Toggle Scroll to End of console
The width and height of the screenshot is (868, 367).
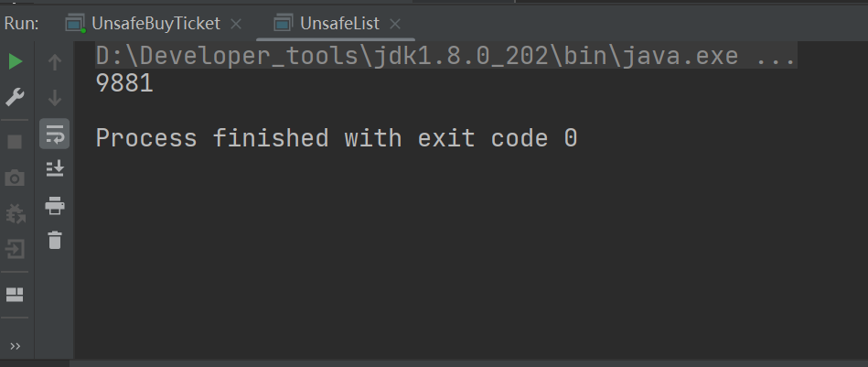coord(55,169)
